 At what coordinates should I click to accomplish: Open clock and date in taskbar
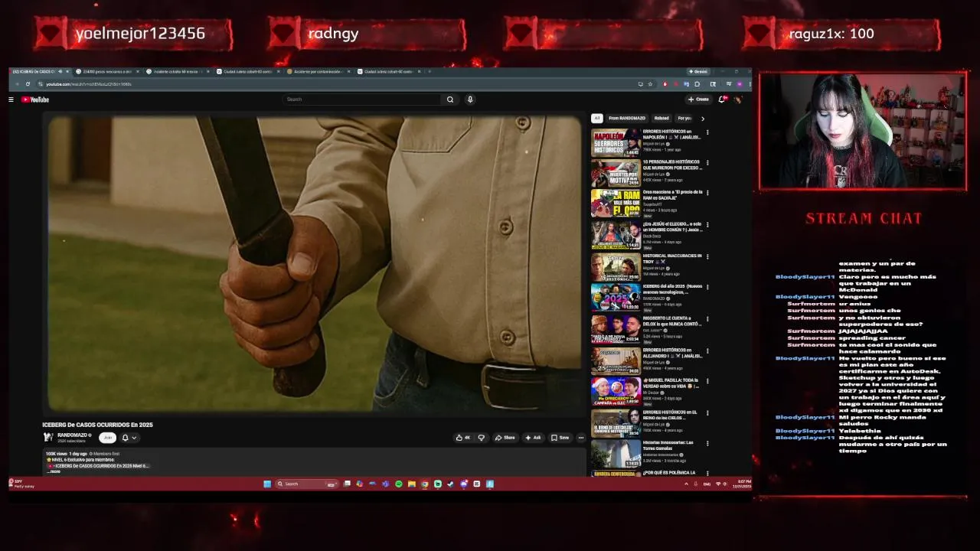tap(742, 484)
